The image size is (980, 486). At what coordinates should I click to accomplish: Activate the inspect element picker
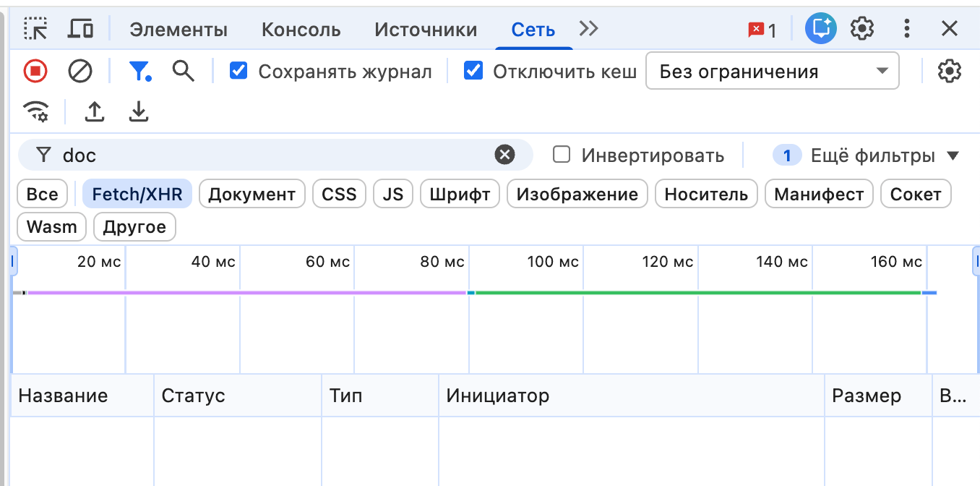[36, 28]
